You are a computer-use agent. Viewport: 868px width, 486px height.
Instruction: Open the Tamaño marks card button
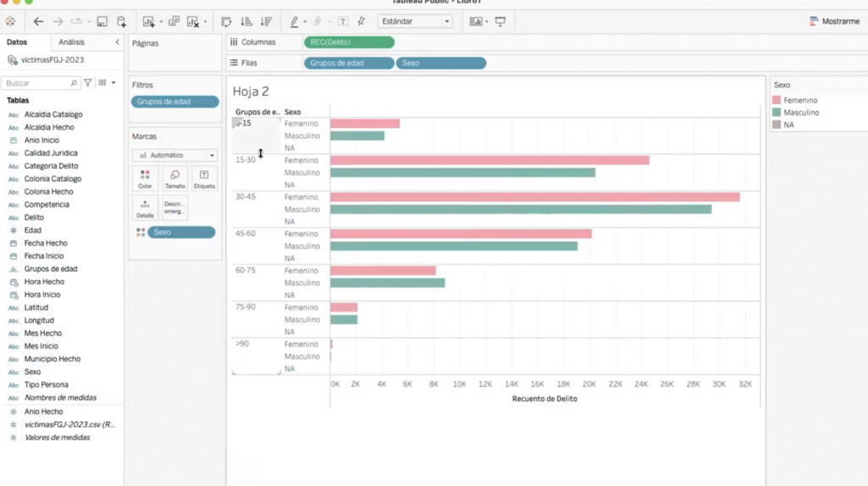tap(175, 179)
